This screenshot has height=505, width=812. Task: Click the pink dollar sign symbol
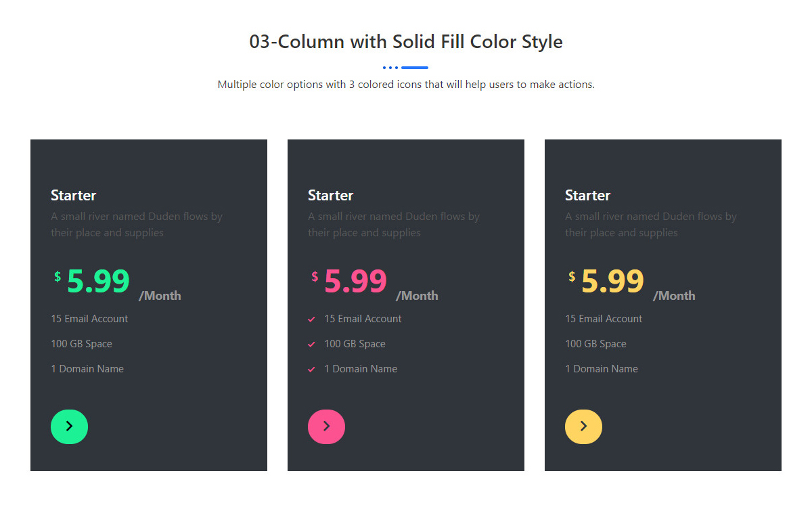[315, 276]
